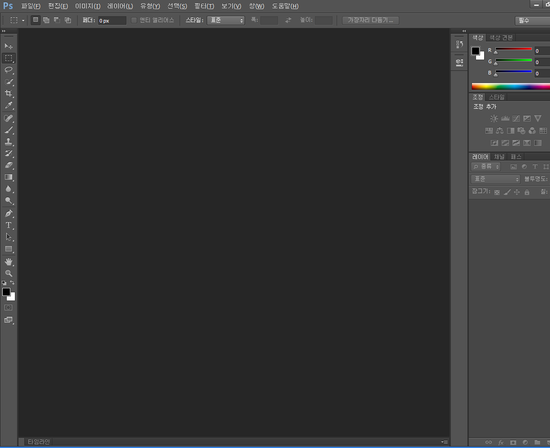This screenshot has width=550, height=448.
Task: Choose Intersect with selection mode
Action: tap(68, 20)
